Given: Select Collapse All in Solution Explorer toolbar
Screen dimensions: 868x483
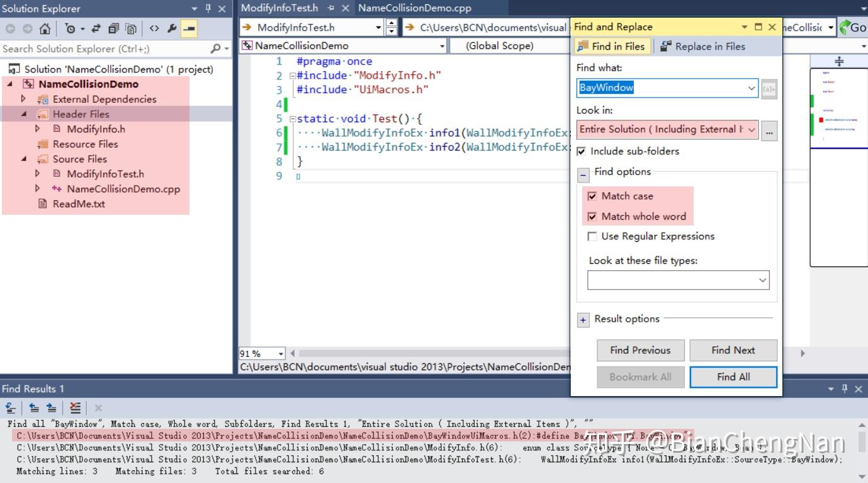Looking at the screenshot, I should pos(114,28).
